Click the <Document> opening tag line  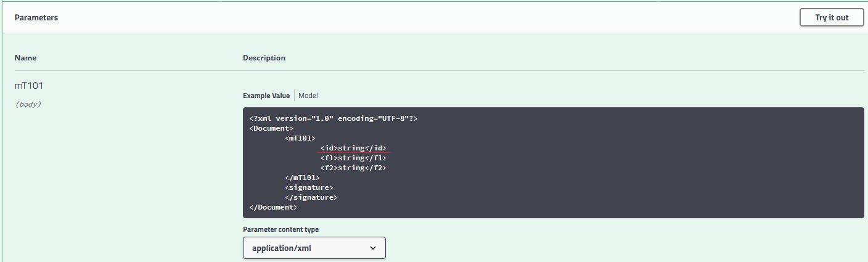(x=271, y=128)
